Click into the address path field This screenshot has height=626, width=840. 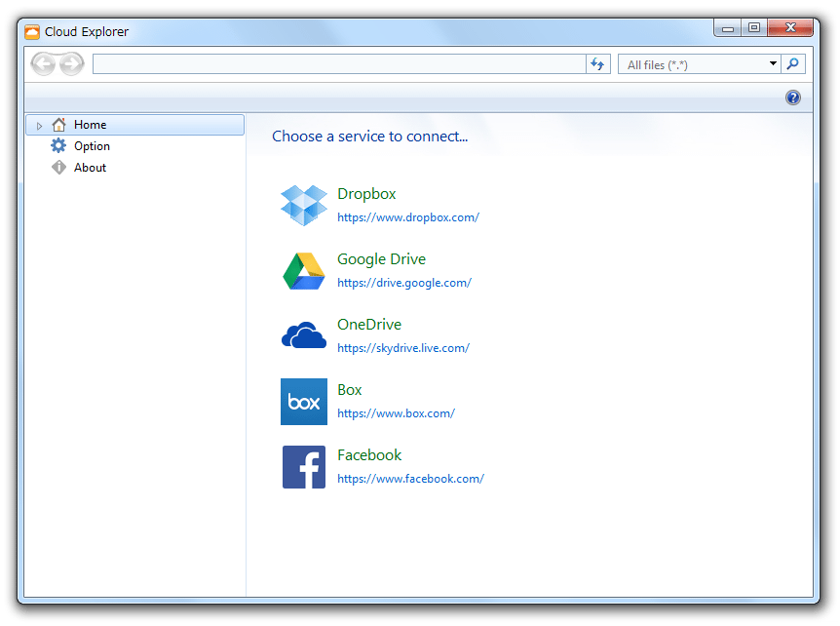pos(339,64)
